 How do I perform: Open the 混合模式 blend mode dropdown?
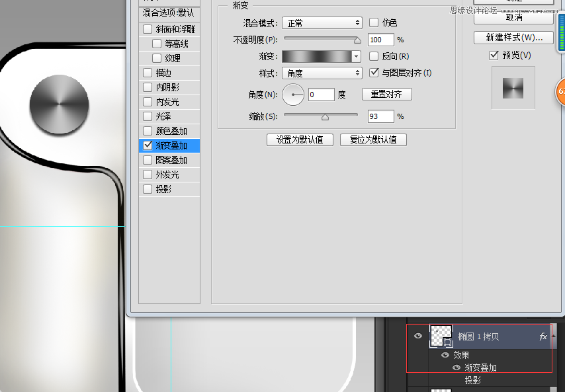tap(322, 23)
